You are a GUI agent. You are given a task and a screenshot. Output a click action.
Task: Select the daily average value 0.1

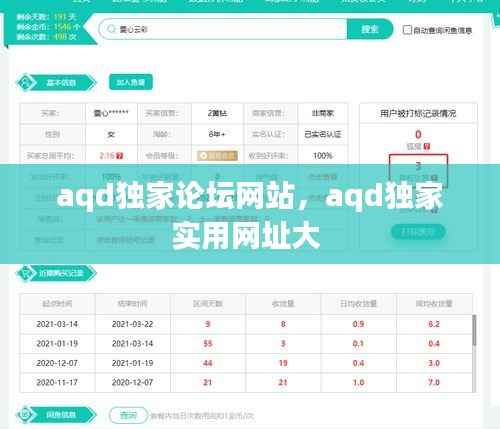358,344
